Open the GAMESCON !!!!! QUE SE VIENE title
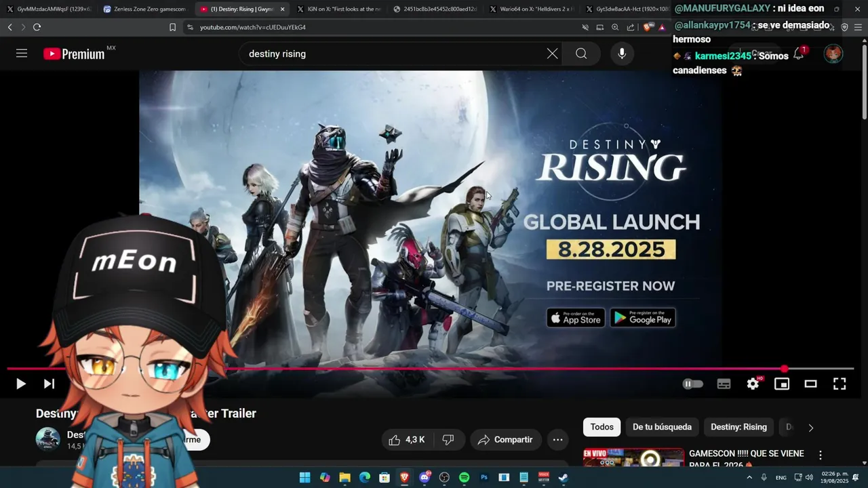 point(746,458)
